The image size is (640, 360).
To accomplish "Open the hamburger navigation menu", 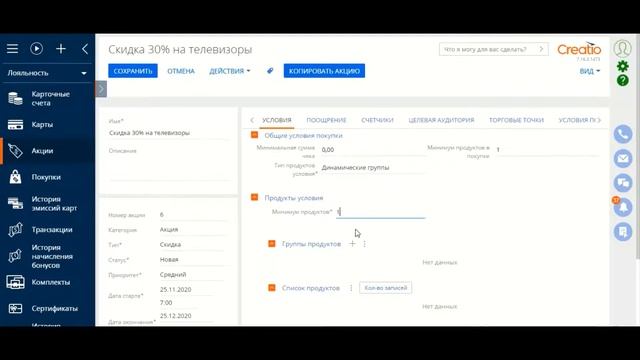I will point(12,49).
